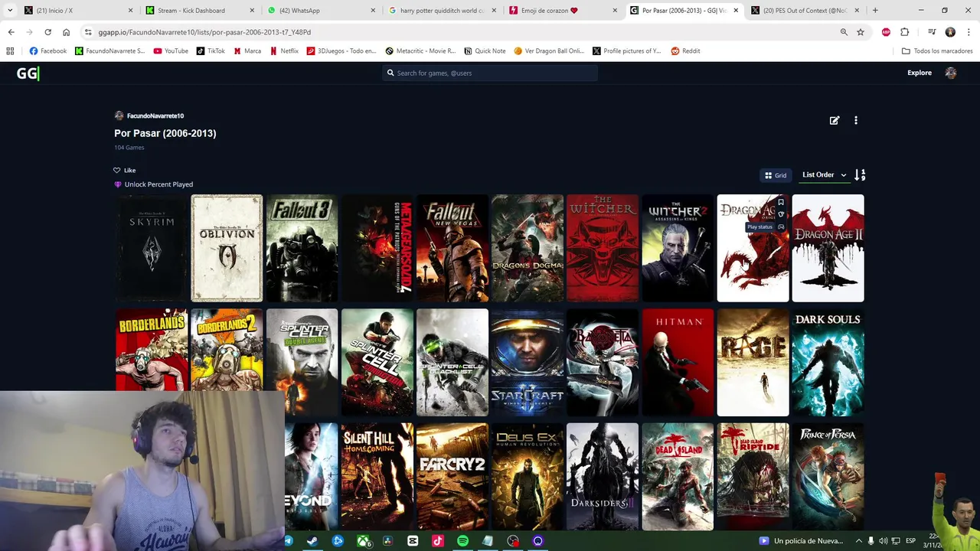Viewport: 980px width, 551px height.
Task: Click Unlock Percent Played
Action: coord(158,184)
